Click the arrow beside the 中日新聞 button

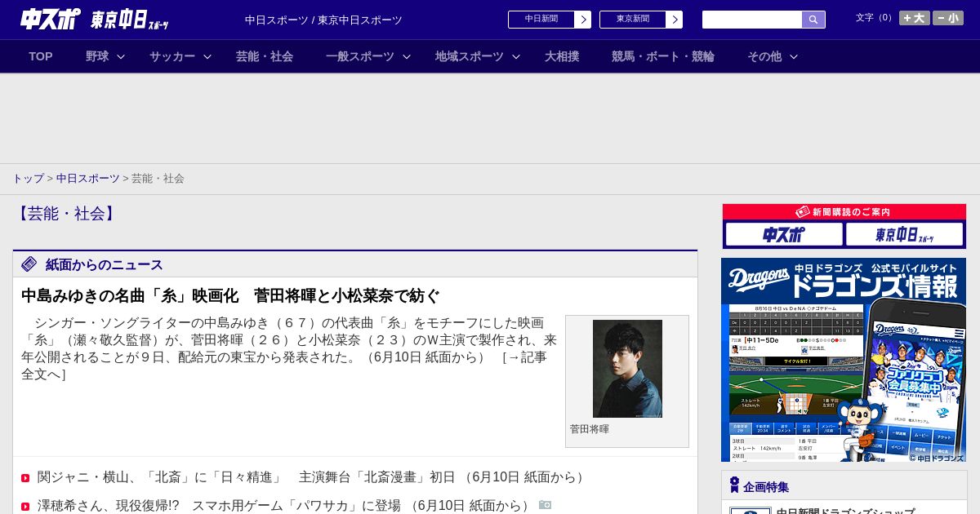point(583,20)
